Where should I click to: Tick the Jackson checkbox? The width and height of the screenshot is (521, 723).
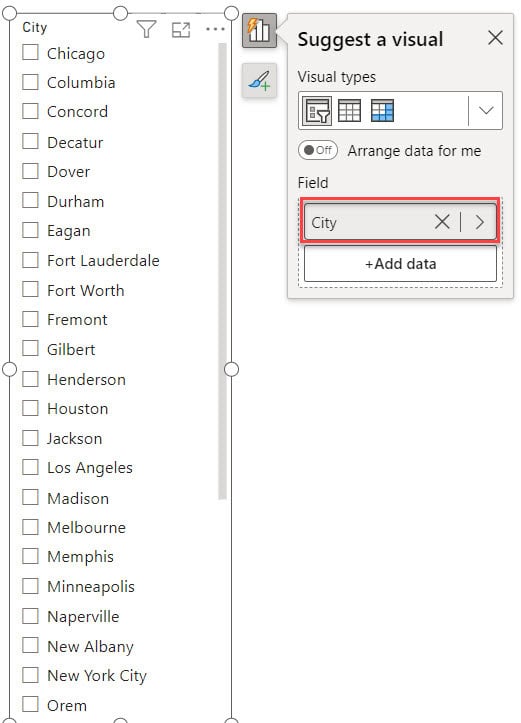pyautogui.click(x=30, y=438)
